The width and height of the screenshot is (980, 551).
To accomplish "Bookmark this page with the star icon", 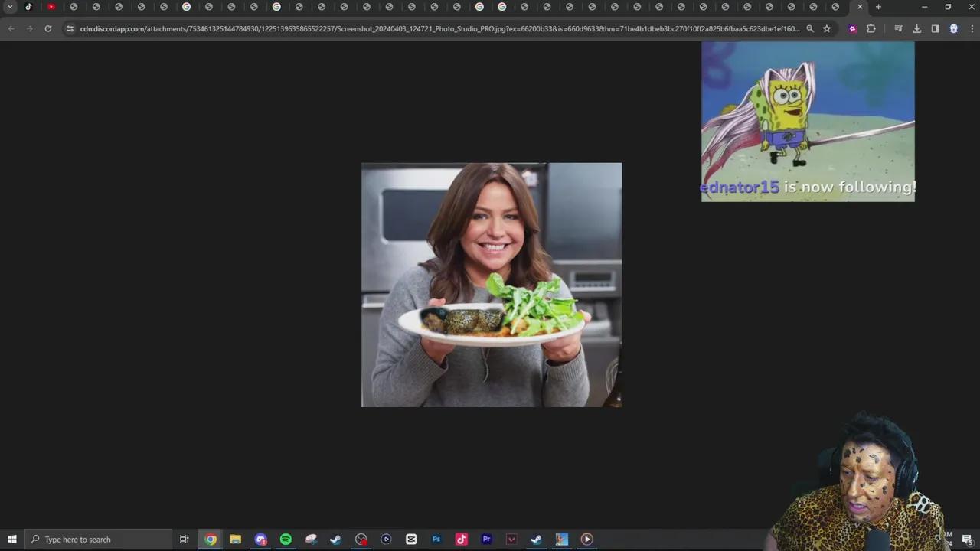I will pyautogui.click(x=827, y=28).
